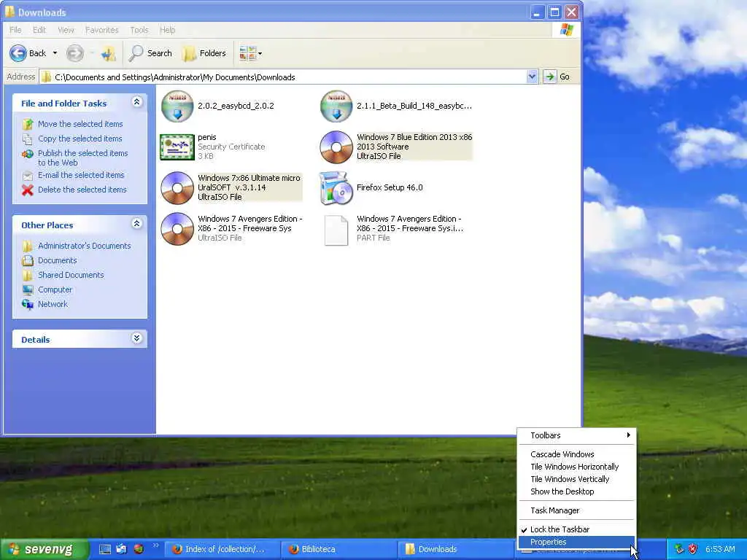
Task: Open the View menu
Action: [66, 30]
